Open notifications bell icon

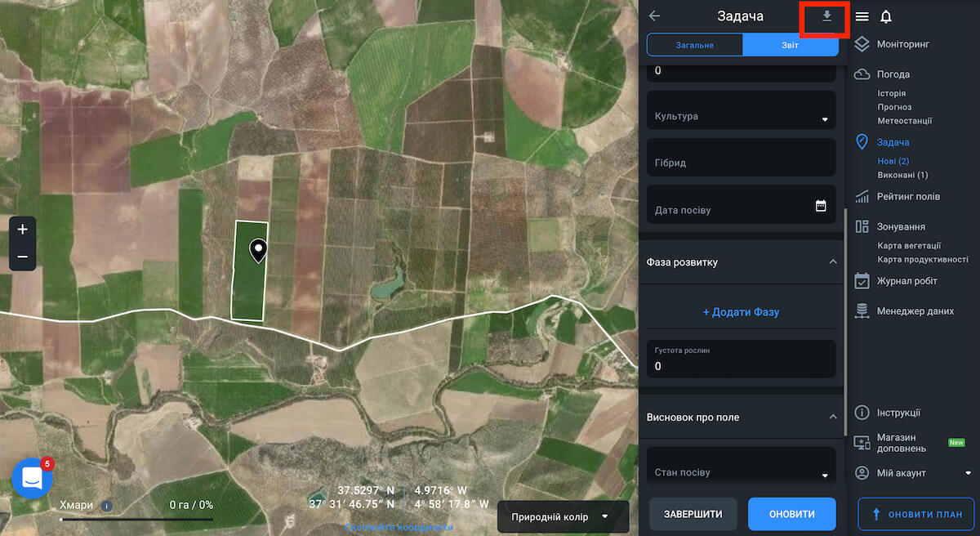tap(885, 17)
